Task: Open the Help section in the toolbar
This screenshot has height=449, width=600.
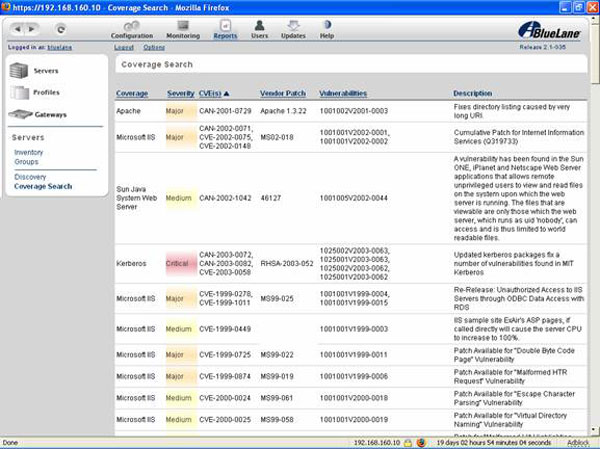Action: coord(327,29)
